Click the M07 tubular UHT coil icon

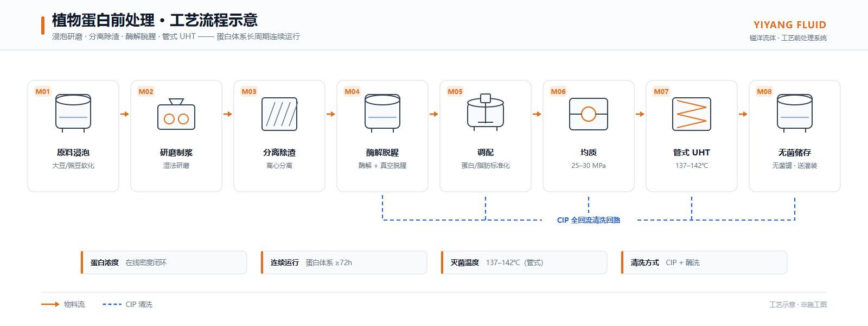click(x=692, y=114)
